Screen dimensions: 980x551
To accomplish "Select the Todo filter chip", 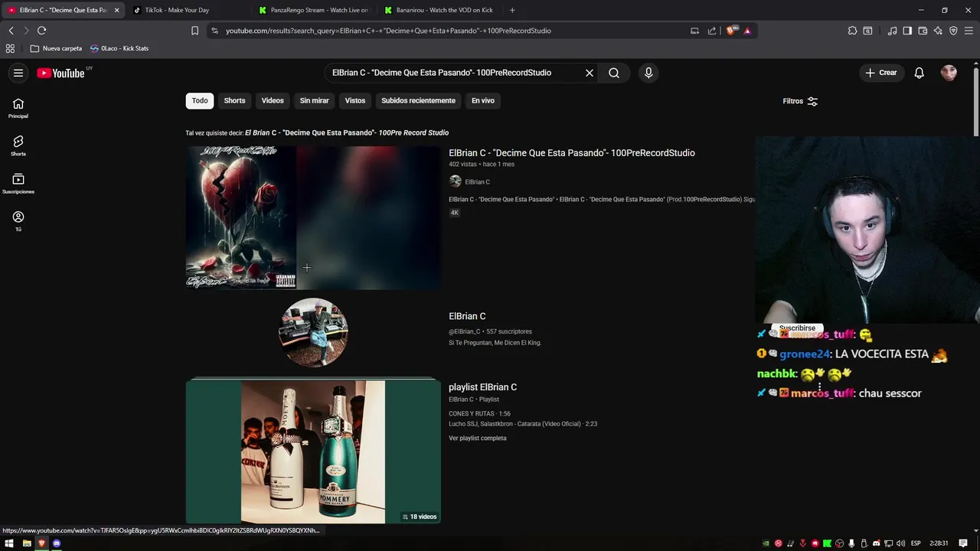I will point(200,100).
